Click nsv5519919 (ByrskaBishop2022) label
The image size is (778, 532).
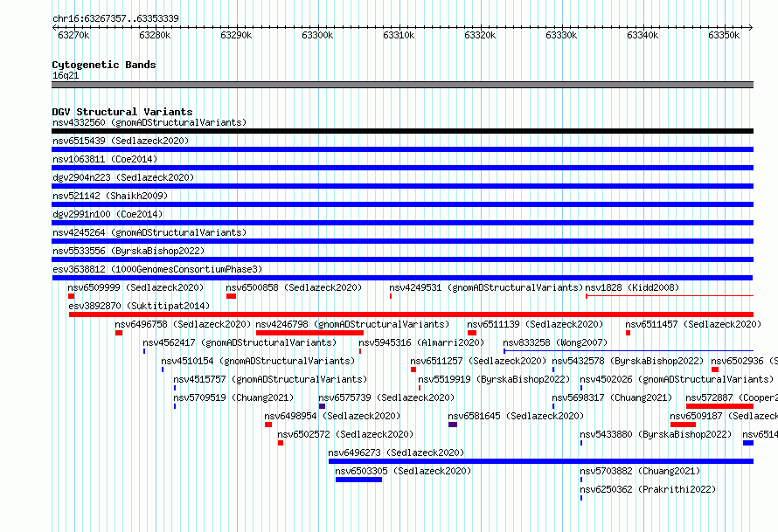point(495,379)
